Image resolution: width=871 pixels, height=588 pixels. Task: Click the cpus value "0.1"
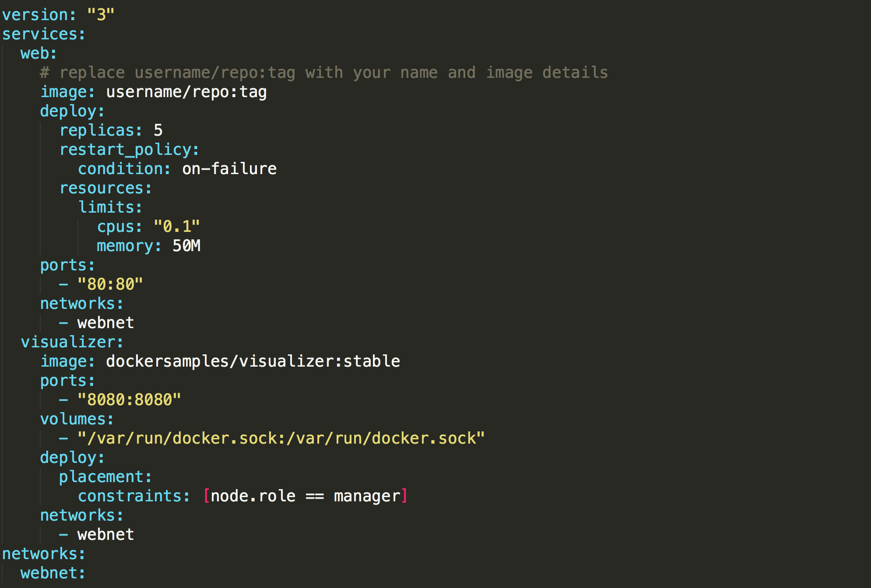pyautogui.click(x=177, y=227)
